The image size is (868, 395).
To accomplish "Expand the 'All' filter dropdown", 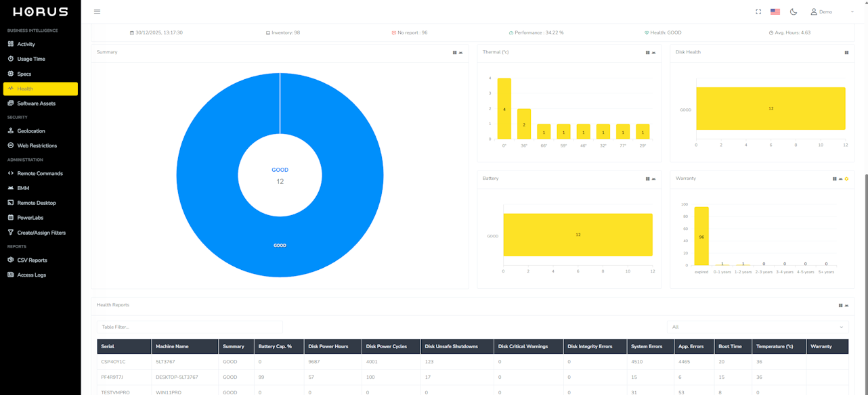I will (x=757, y=327).
